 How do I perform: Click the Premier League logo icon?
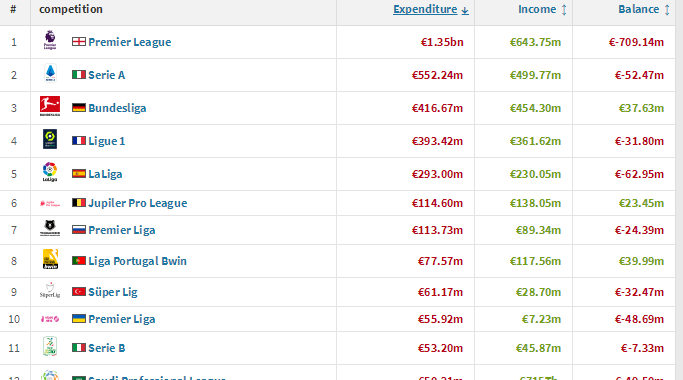[50, 40]
